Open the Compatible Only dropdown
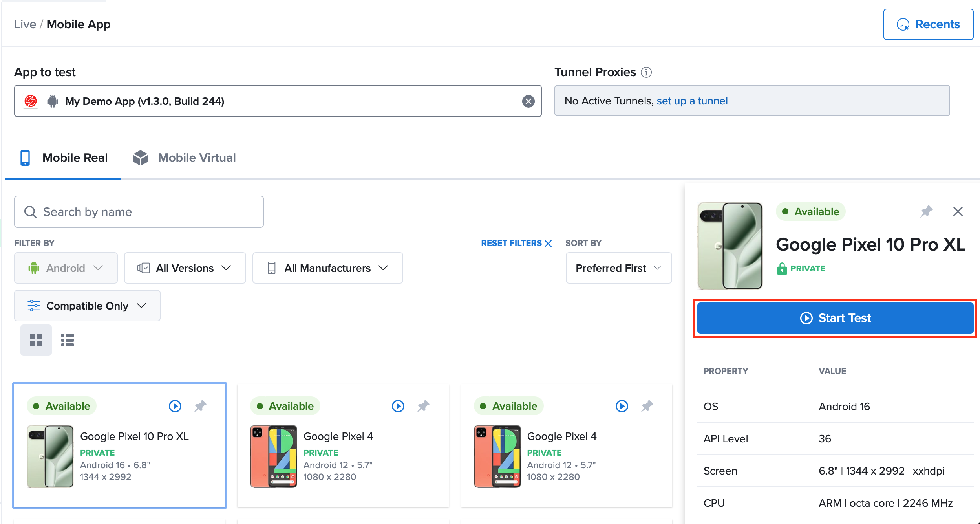 pyautogui.click(x=87, y=306)
